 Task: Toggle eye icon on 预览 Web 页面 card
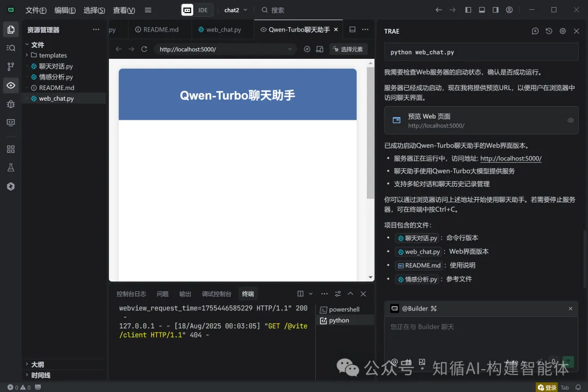coord(571,120)
